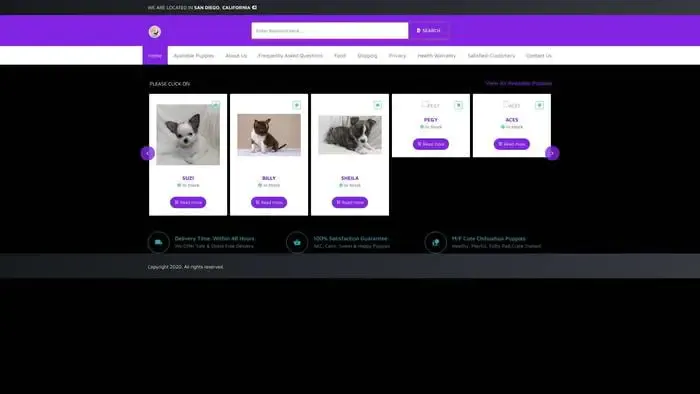
Task: Open the Available Puppies menu item
Action: 194,56
